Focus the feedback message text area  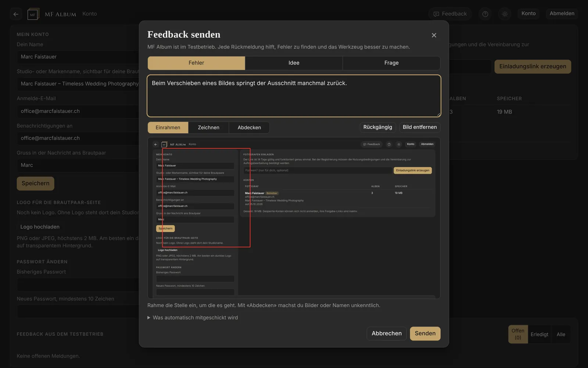[294, 96]
